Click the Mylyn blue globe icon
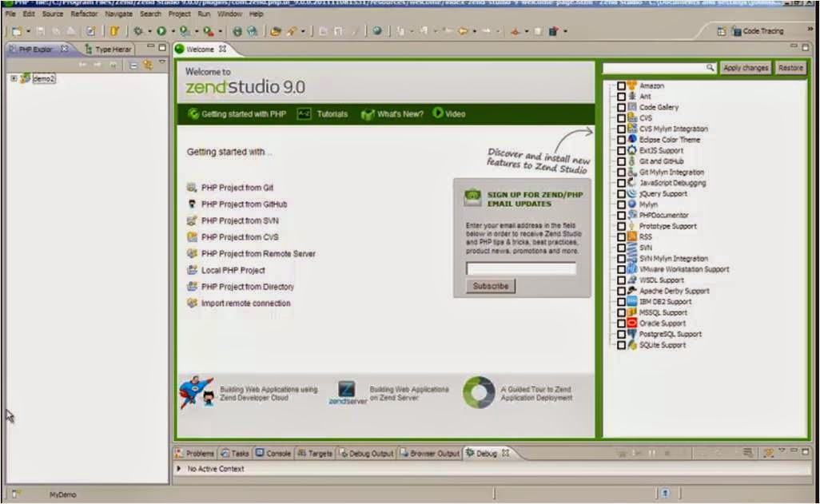This screenshot has height=504, width=820. tap(631, 204)
